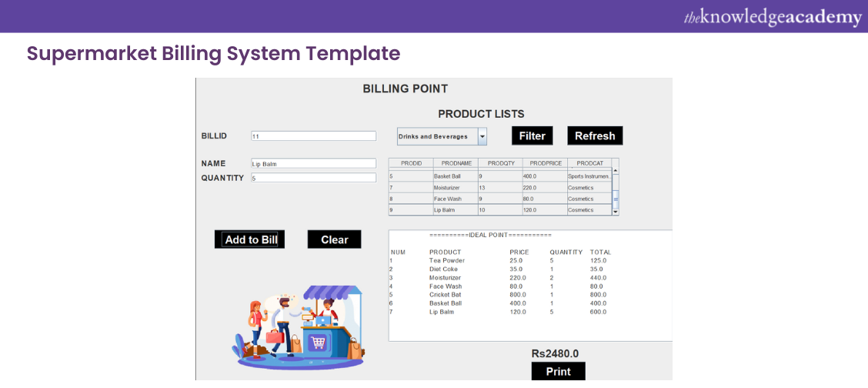Click the PRODNAME column header
Viewport: 868px width, 388px height.
click(456, 163)
